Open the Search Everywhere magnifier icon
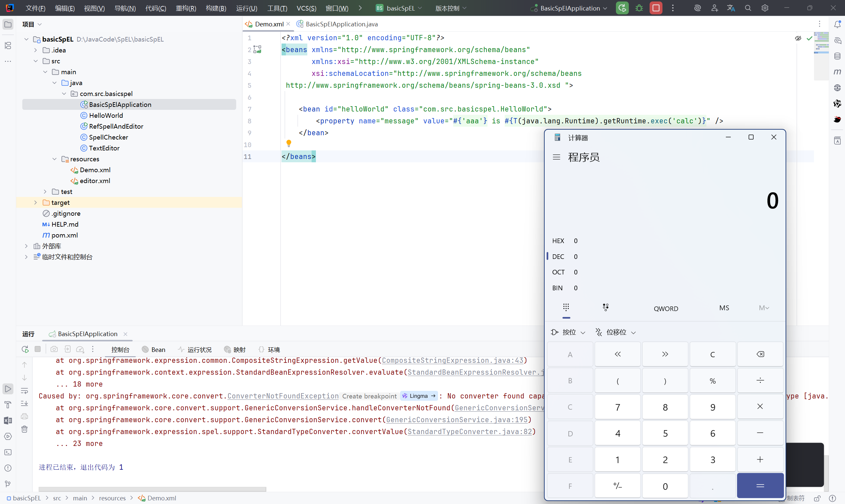This screenshot has height=504, width=845. [x=748, y=8]
